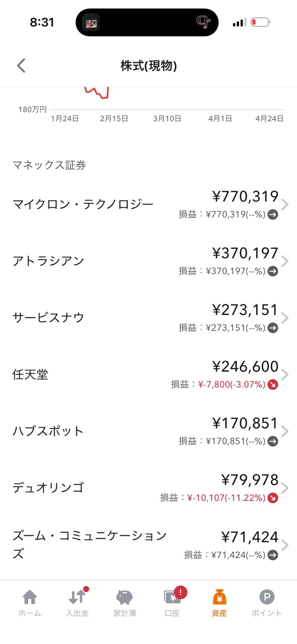Viewport: 297px width, 644px height.
Task: Expand the ハブスポット row chevron
Action: [285, 431]
